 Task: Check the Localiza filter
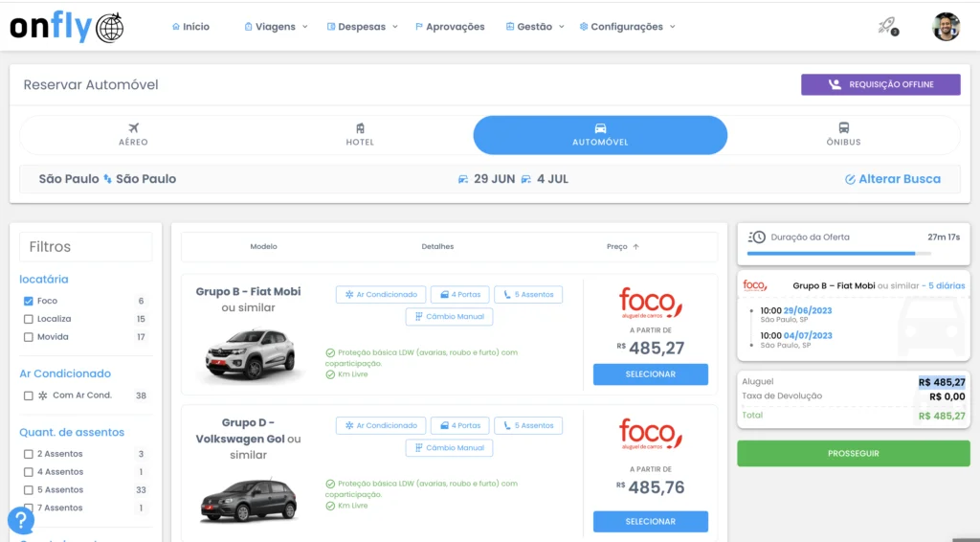tap(28, 320)
